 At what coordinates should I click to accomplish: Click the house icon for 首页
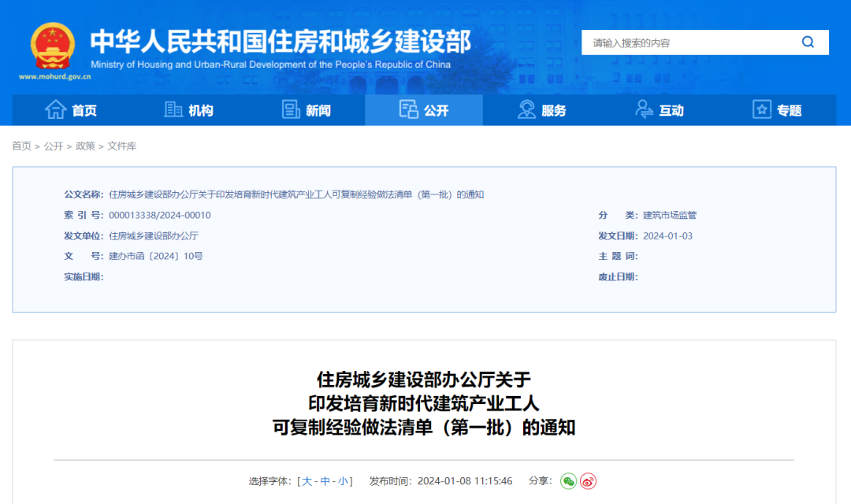(55, 110)
